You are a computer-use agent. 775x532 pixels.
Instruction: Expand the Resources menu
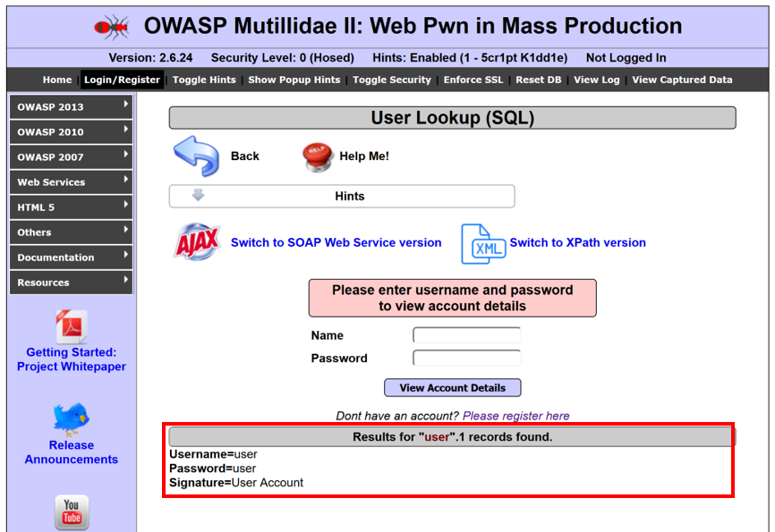[72, 283]
